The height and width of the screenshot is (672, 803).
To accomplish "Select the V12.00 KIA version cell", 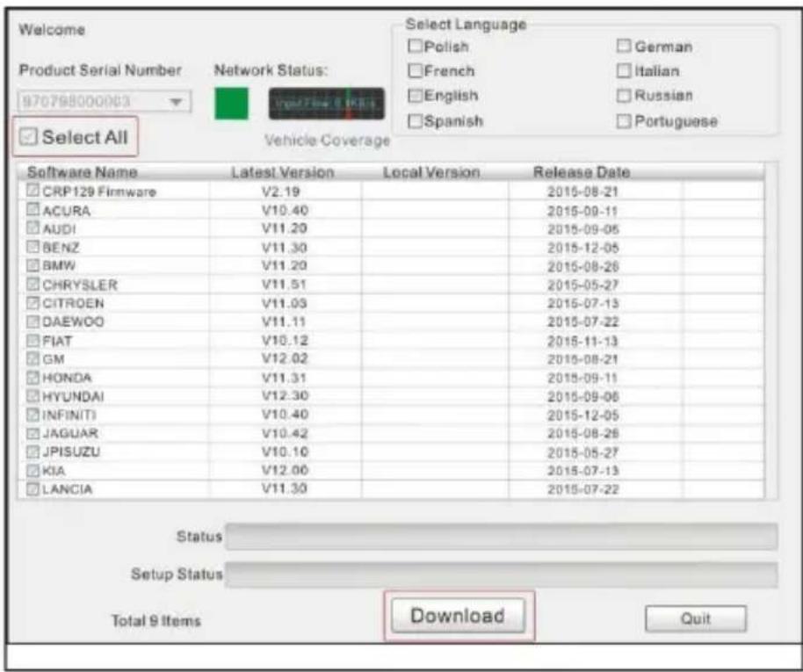I will (285, 470).
